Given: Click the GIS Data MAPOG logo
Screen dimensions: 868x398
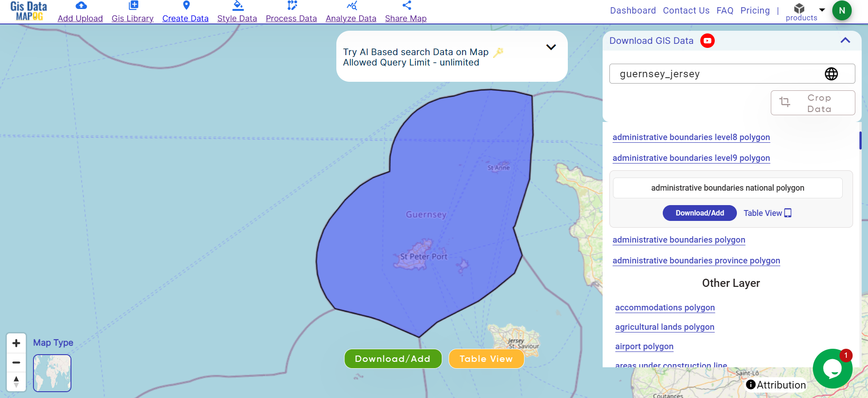Looking at the screenshot, I should [28, 11].
